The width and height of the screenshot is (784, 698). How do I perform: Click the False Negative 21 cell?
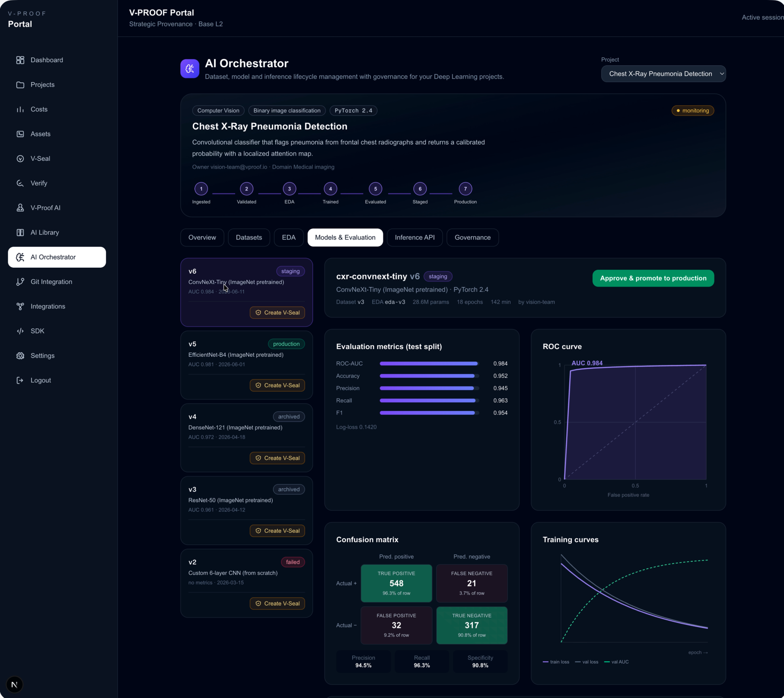tap(472, 583)
